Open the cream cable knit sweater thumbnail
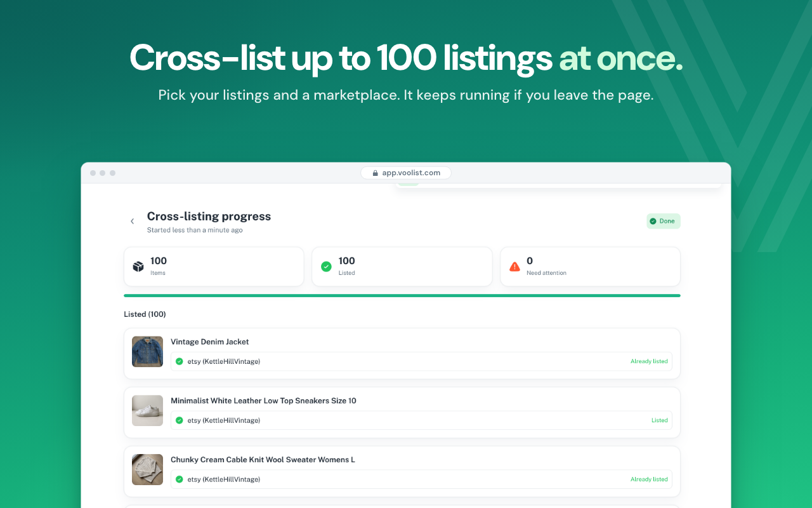 pyautogui.click(x=147, y=469)
